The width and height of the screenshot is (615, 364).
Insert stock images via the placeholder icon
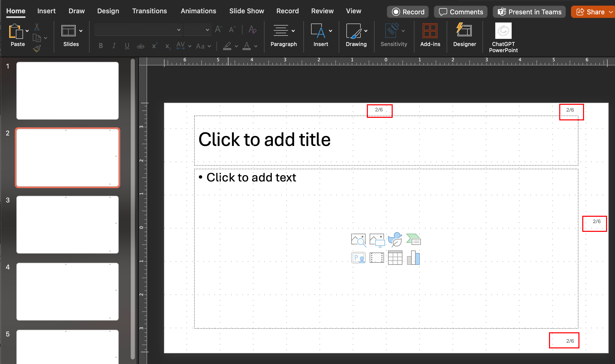358,240
